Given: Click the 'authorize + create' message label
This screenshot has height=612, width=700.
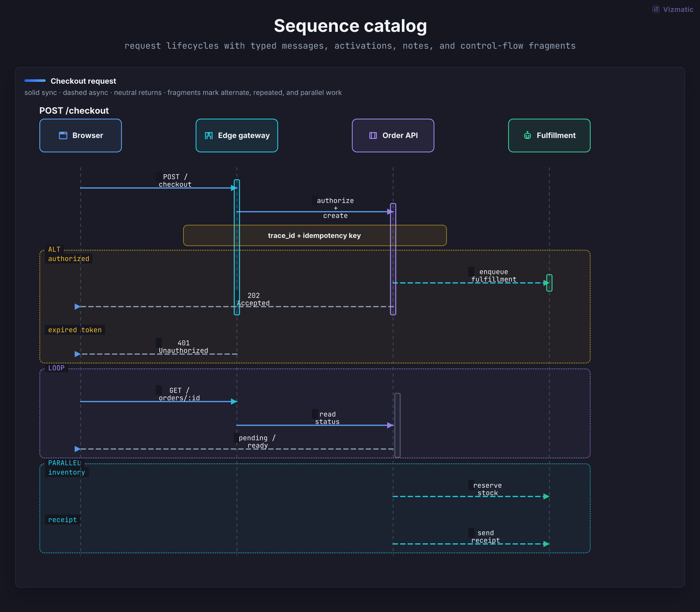Looking at the screenshot, I should click(x=335, y=208).
